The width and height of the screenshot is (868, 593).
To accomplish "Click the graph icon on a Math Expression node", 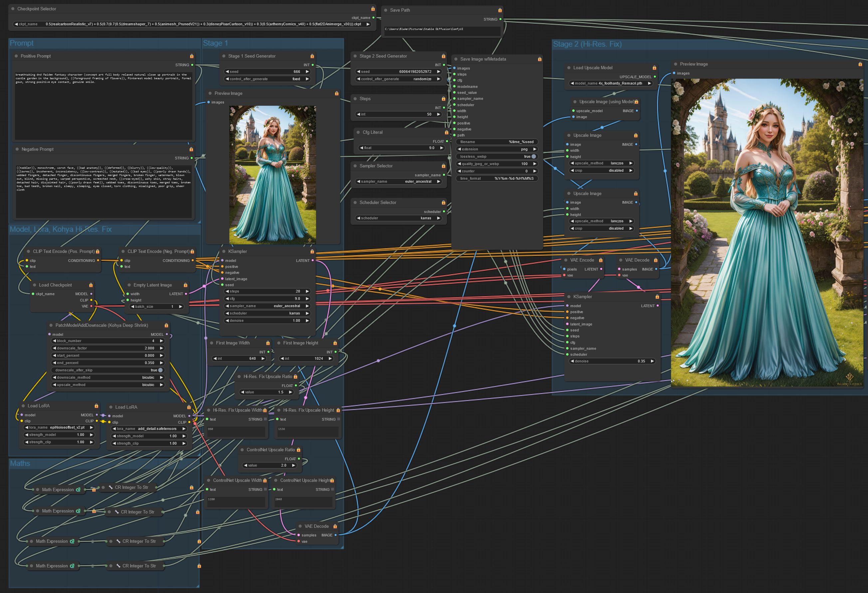I will coord(78,490).
